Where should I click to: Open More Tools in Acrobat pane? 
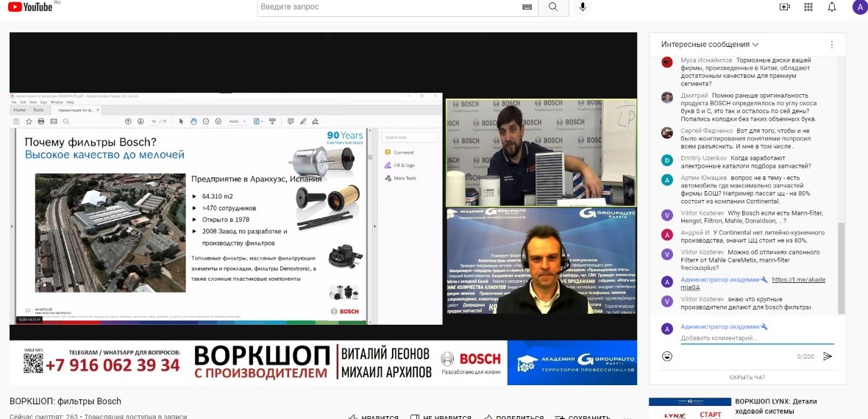pyautogui.click(x=401, y=178)
